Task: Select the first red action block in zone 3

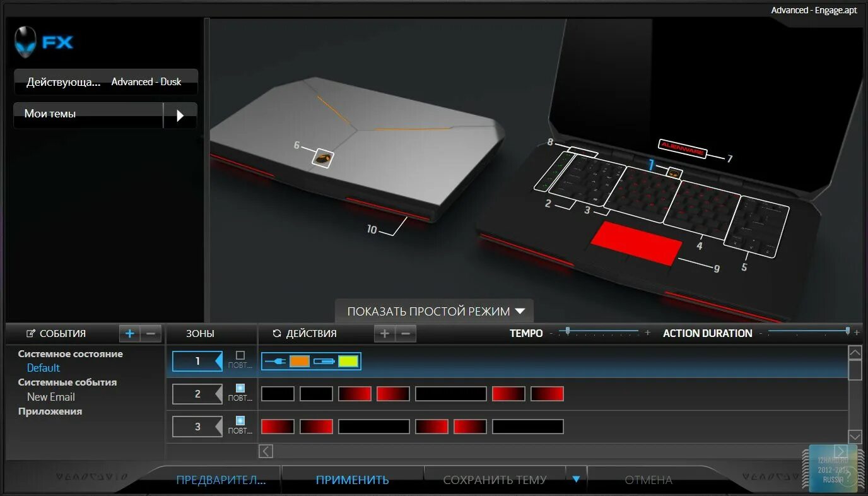Action: pos(278,427)
